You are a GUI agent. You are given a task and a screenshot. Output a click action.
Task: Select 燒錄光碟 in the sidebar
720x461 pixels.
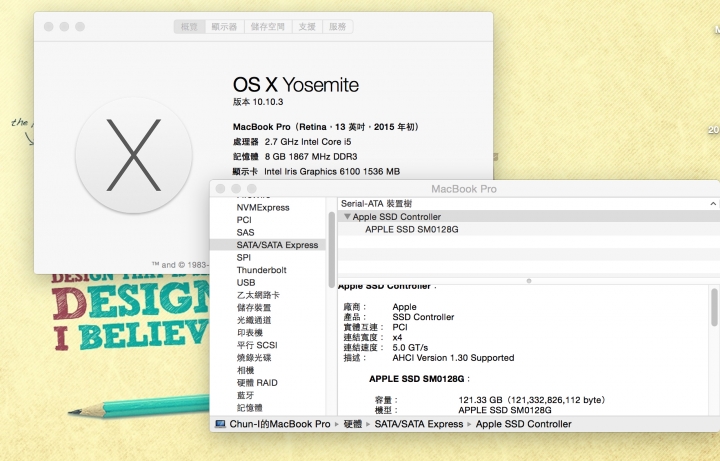(254, 357)
